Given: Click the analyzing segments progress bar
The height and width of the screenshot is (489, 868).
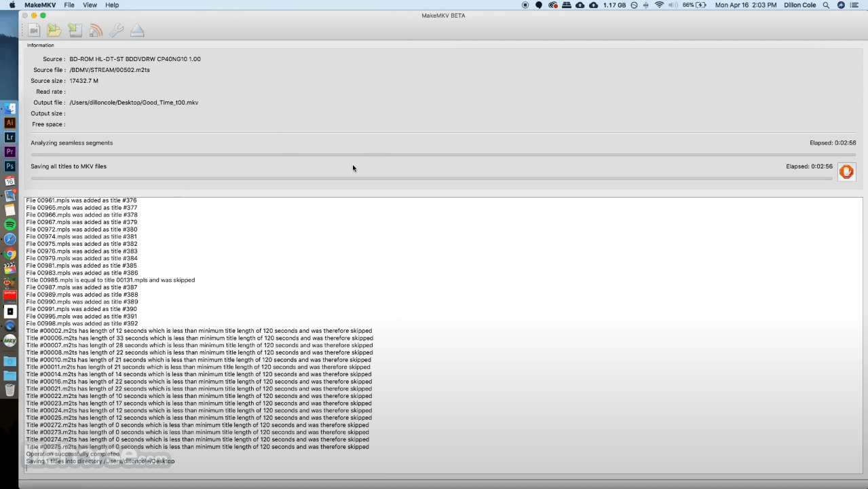Looking at the screenshot, I should coord(443,155).
